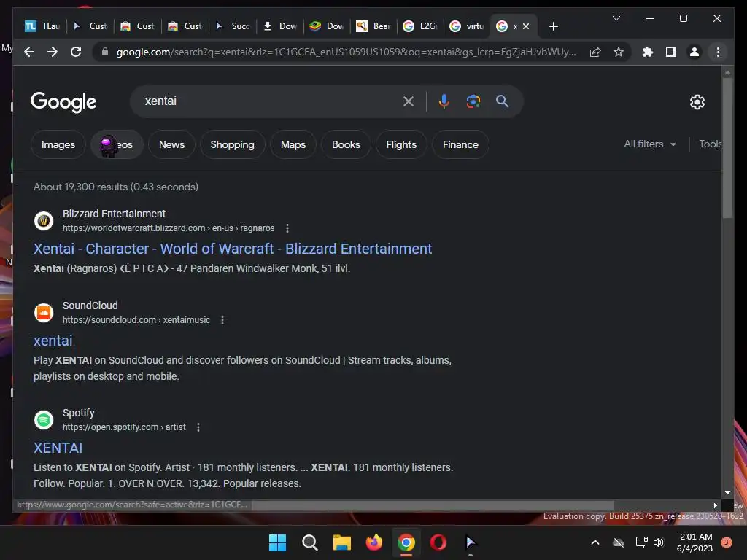Toggle Chrome side panel
The height and width of the screenshot is (560, 747).
pos(671,52)
